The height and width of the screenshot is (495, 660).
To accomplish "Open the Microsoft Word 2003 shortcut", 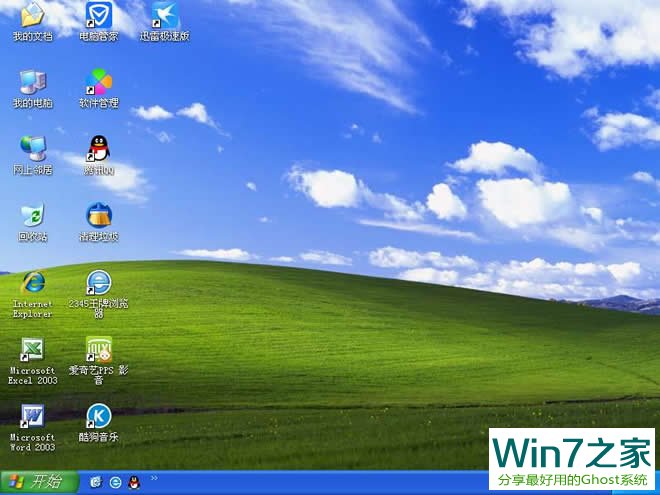I will tap(32, 417).
